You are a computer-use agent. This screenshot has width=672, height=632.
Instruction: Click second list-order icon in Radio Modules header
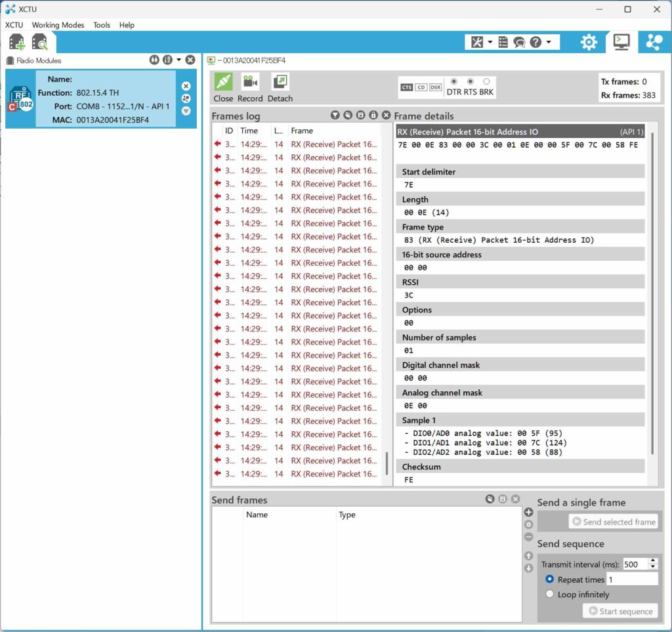point(167,60)
